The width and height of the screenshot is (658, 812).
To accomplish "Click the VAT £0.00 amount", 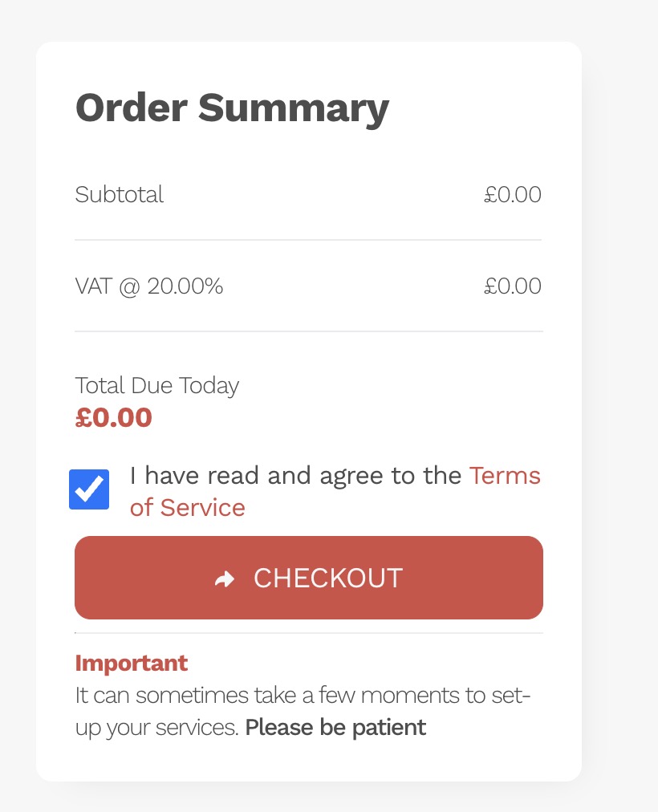I will [512, 286].
